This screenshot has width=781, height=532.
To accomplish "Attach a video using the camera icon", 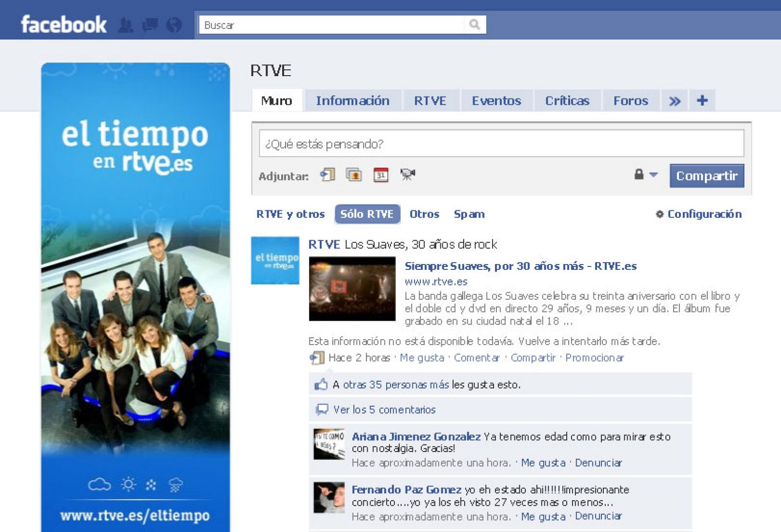I will point(407,176).
